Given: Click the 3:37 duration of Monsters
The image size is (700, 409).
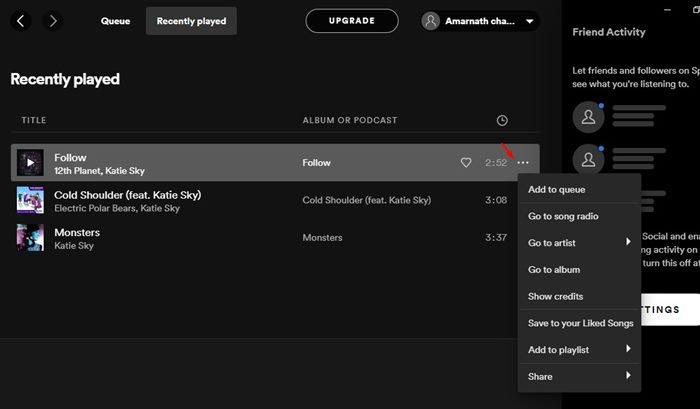Looking at the screenshot, I should point(496,238).
